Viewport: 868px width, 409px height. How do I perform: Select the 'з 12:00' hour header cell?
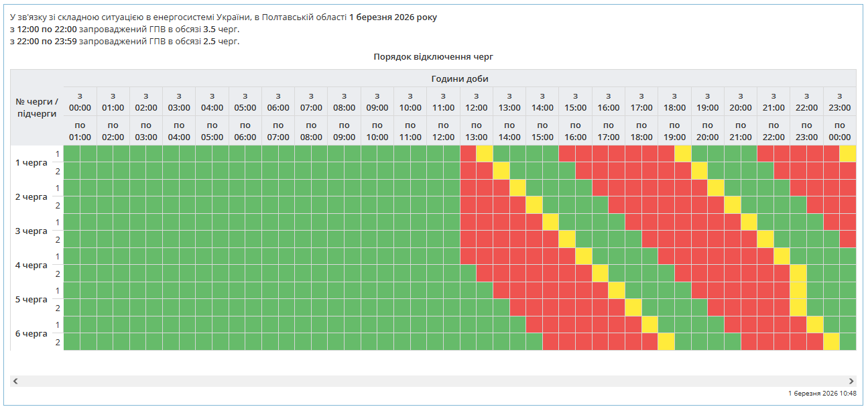tap(476, 102)
